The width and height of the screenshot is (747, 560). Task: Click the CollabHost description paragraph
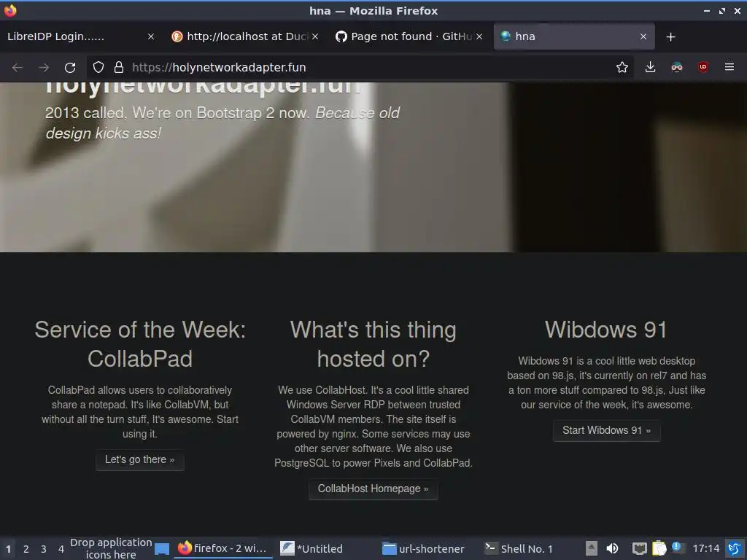[x=373, y=427]
